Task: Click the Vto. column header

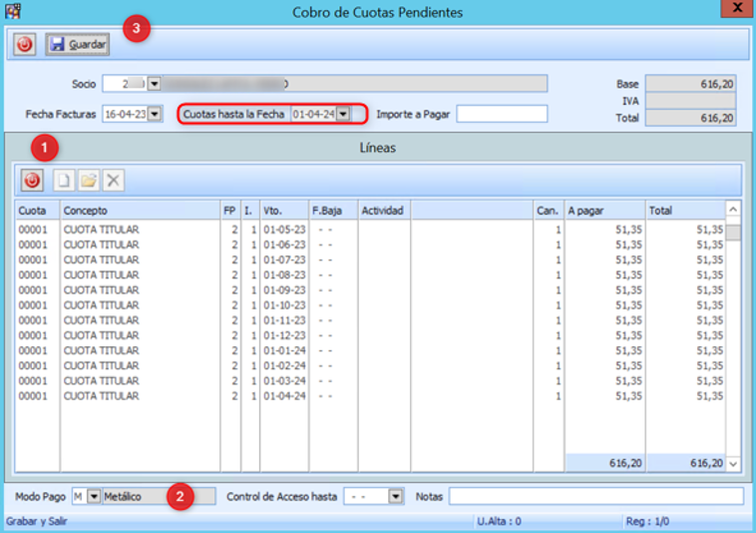Action: (x=284, y=211)
